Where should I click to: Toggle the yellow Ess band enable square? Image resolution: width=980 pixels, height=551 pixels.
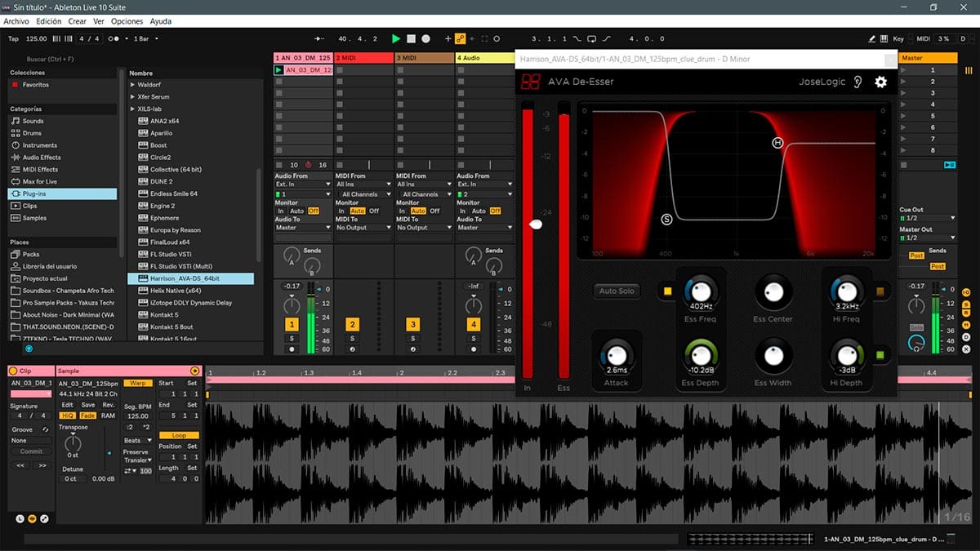[x=667, y=291]
